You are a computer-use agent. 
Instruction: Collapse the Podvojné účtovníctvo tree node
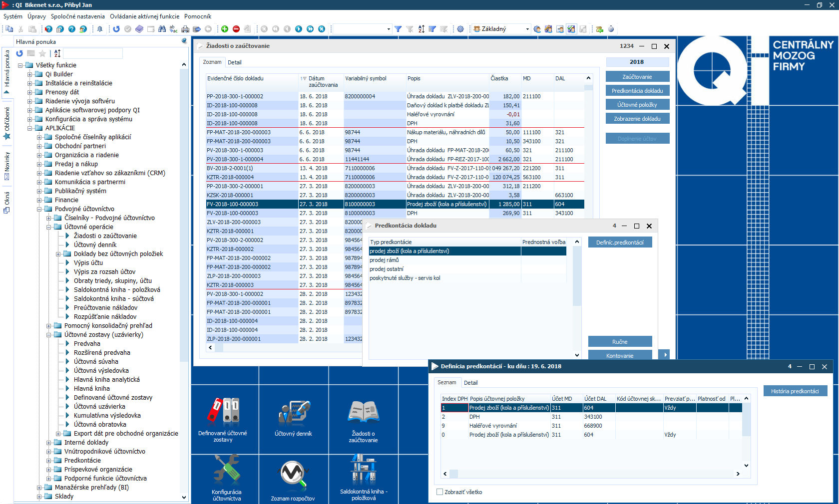click(x=39, y=209)
